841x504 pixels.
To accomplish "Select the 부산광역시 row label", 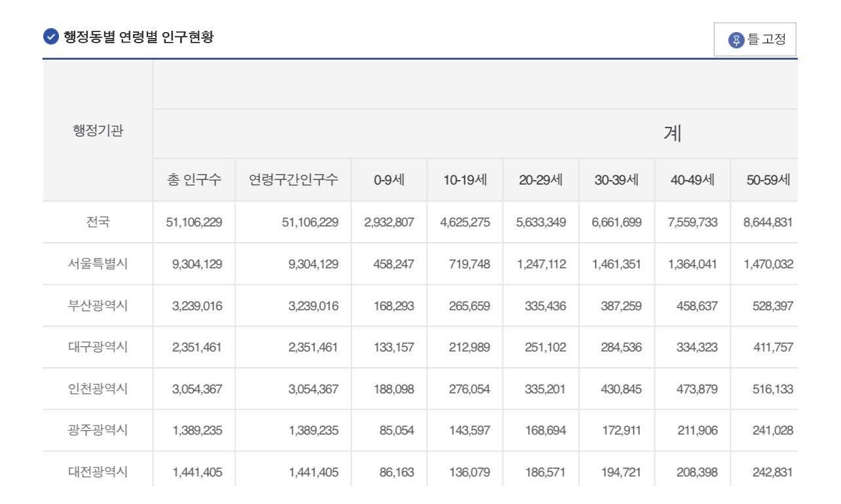I will 98,306.
